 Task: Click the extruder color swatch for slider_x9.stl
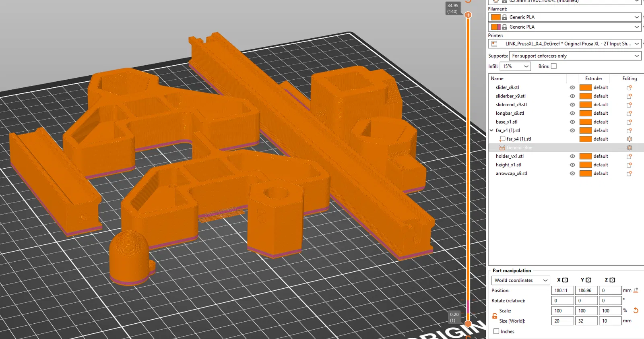point(586,87)
